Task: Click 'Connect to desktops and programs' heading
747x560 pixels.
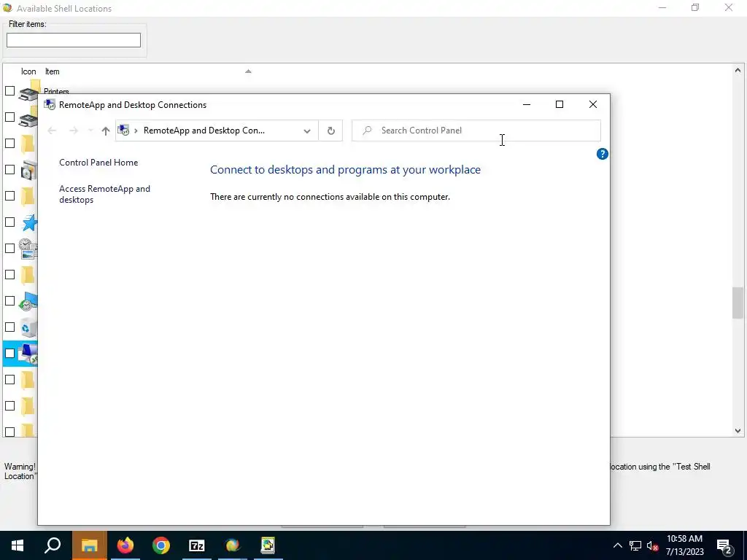Action: (345, 169)
